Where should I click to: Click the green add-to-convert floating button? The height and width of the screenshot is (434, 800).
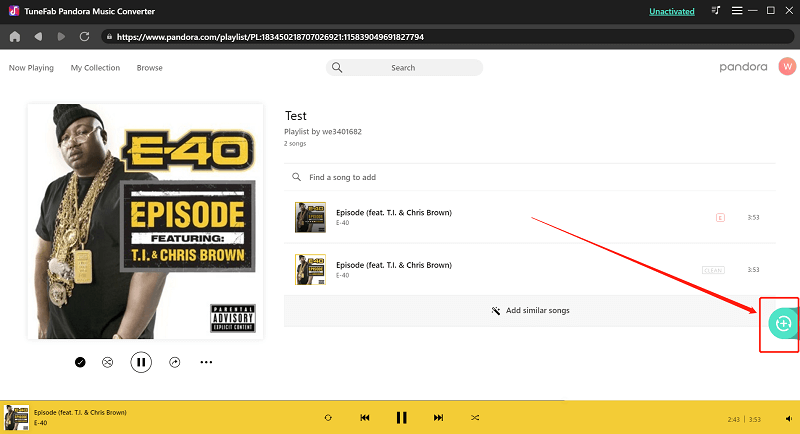tap(782, 323)
